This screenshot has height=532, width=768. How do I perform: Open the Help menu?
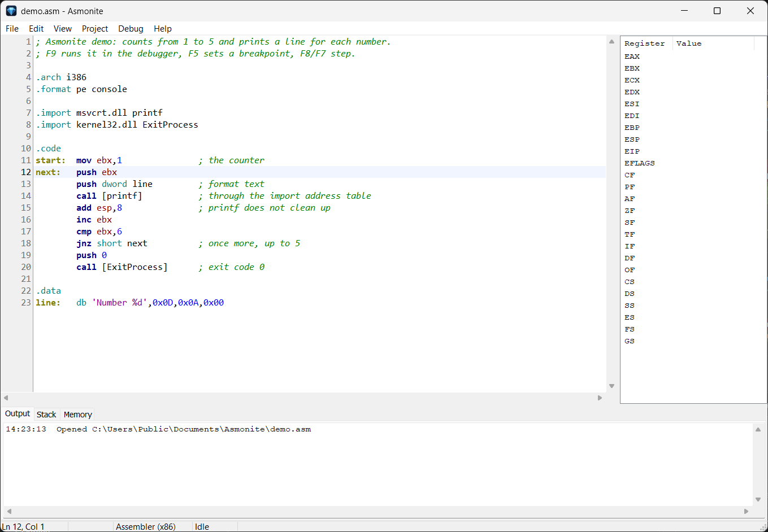[x=163, y=29]
